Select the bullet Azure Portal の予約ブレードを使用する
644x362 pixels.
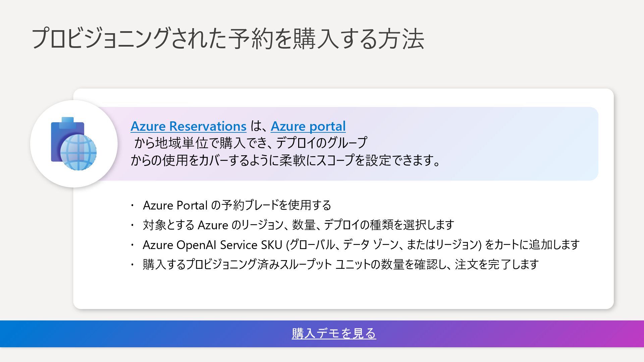(237, 205)
